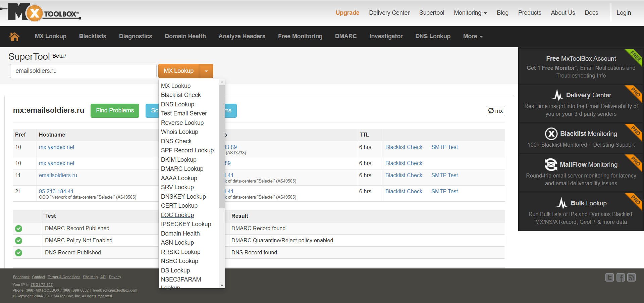Choose ASN Lookup in dropdown
Viewport: 644px width, 303px height.
(177, 243)
